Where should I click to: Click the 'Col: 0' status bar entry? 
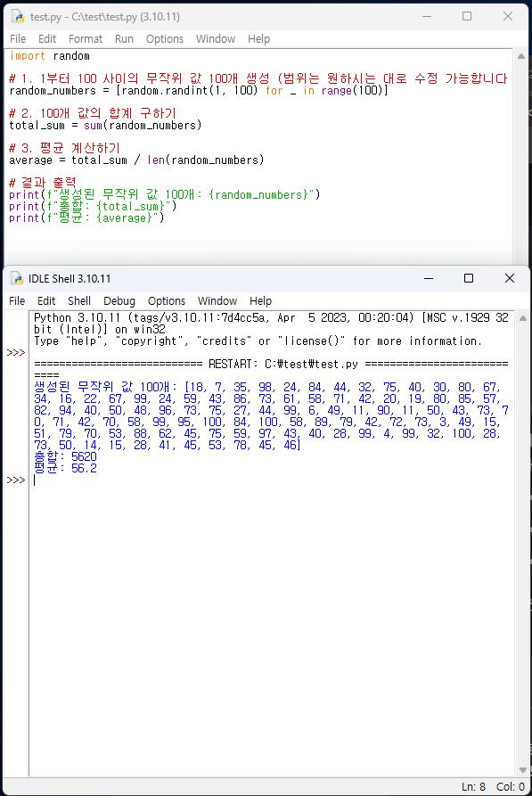click(x=511, y=787)
